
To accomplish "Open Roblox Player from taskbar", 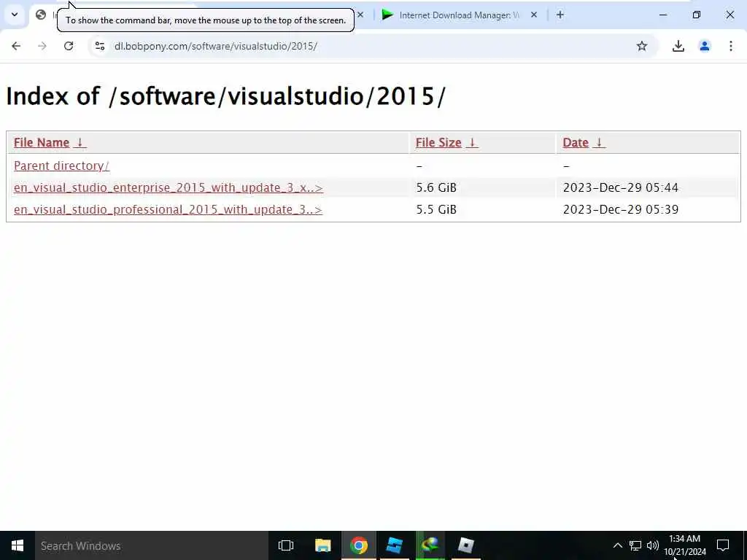I will point(465,545).
